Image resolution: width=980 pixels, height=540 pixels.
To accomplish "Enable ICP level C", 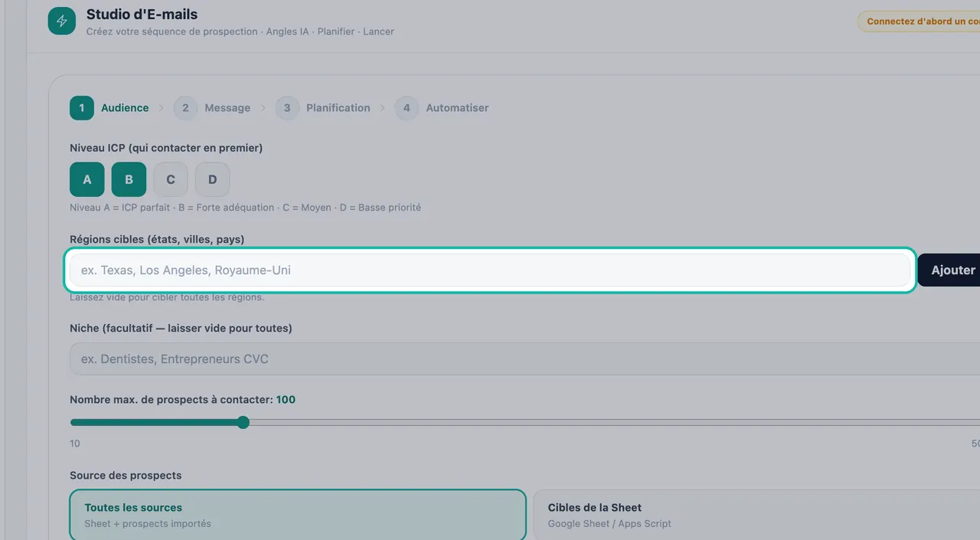I will 171,179.
